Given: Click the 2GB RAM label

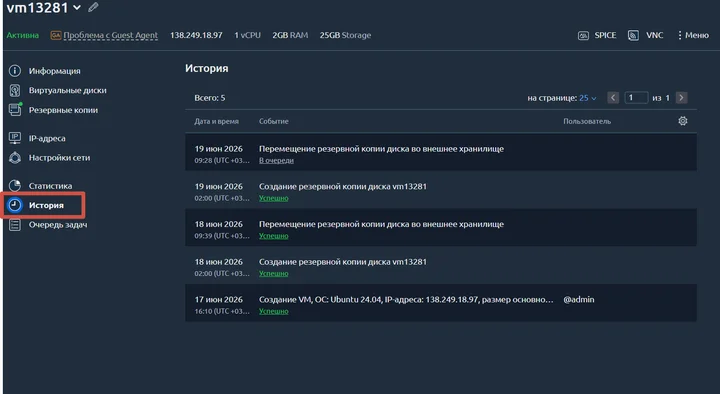Looking at the screenshot, I should point(290,35).
